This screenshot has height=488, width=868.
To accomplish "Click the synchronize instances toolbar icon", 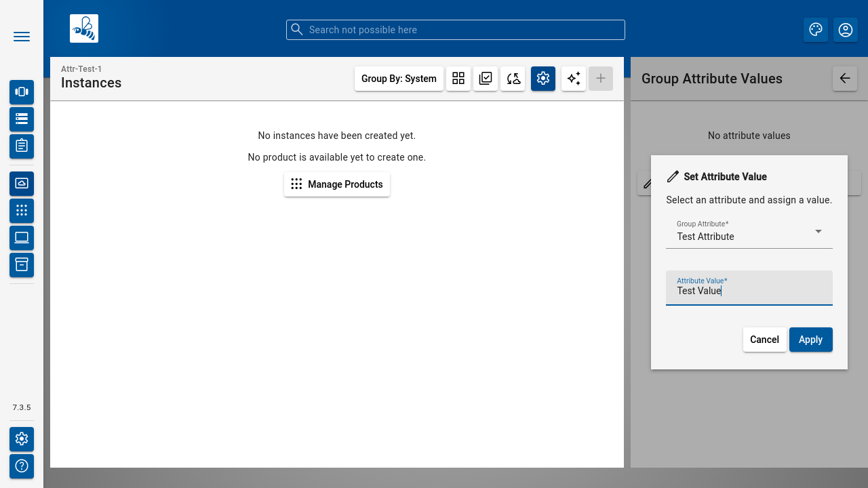I will [513, 79].
